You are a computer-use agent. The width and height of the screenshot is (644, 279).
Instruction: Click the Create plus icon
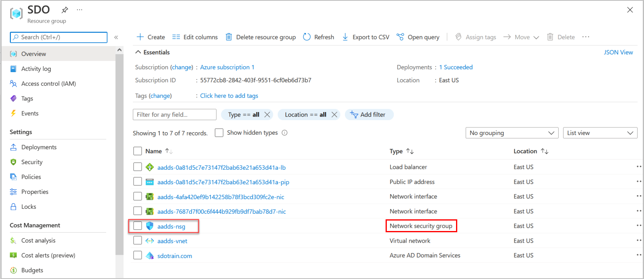coord(140,37)
